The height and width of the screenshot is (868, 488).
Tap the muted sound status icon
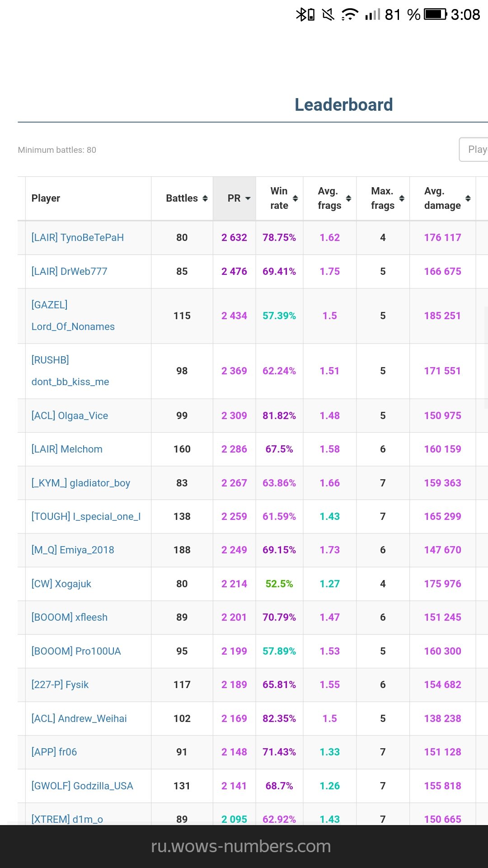coord(328,15)
